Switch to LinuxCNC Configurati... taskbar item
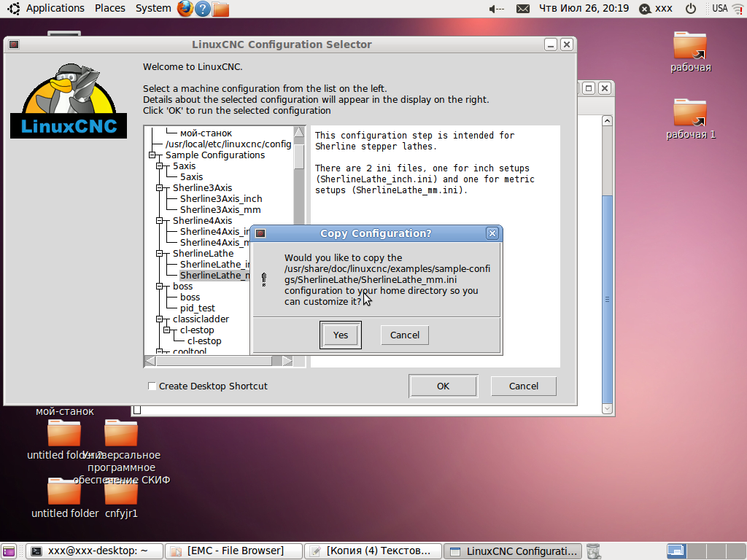Viewport: 747px width, 560px height. point(513,551)
